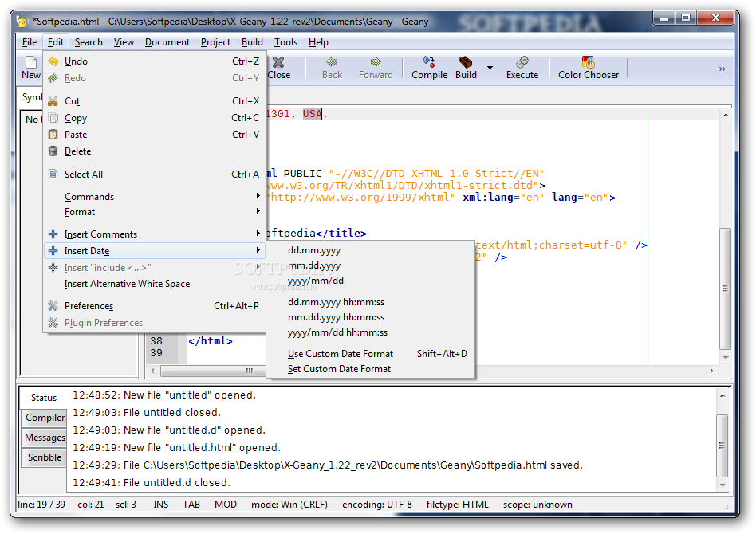The image size is (756, 534).
Task: Click "filetype: HTML" in the status bar
Action: point(457,505)
